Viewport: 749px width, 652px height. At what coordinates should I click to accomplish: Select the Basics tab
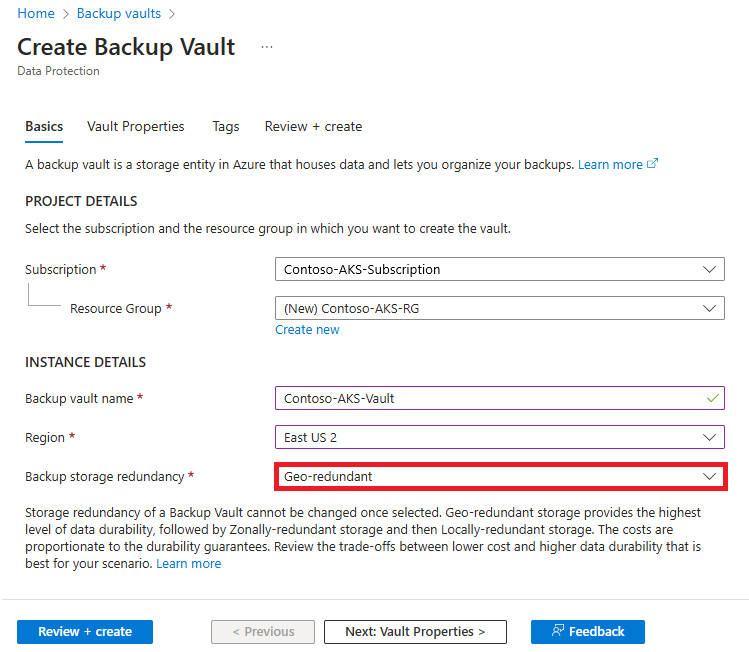point(44,127)
